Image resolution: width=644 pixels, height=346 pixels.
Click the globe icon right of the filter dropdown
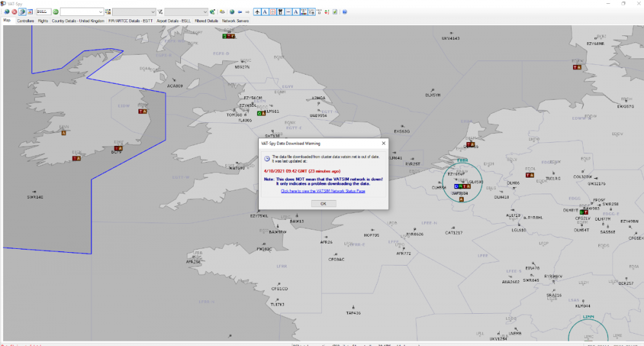[213, 12]
